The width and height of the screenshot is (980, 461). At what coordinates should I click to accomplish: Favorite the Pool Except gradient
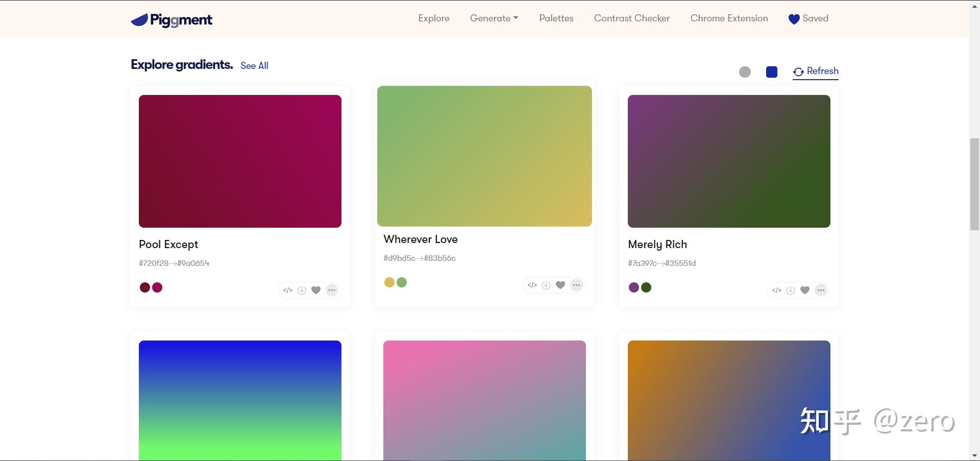[x=316, y=290]
